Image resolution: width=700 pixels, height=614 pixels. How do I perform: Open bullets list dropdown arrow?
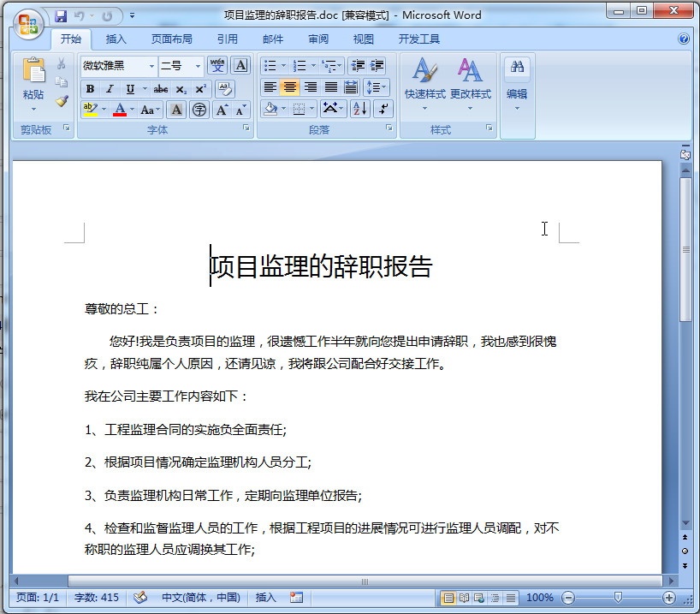pos(283,66)
